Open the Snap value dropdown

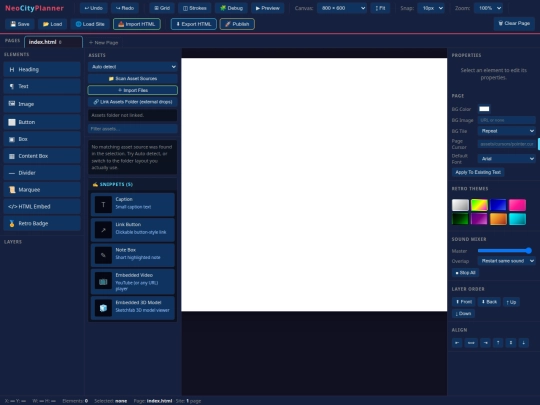[x=431, y=8]
